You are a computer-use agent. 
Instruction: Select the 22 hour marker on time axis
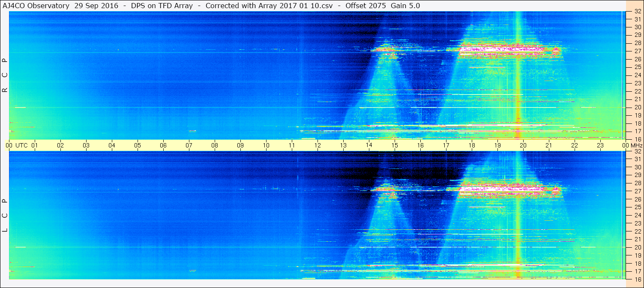click(x=575, y=145)
